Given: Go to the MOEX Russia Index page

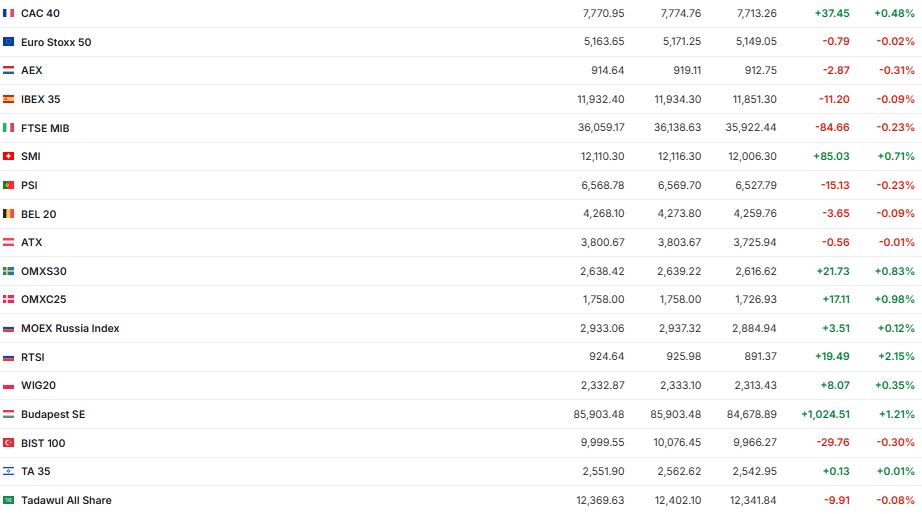Looking at the screenshot, I should point(70,328).
